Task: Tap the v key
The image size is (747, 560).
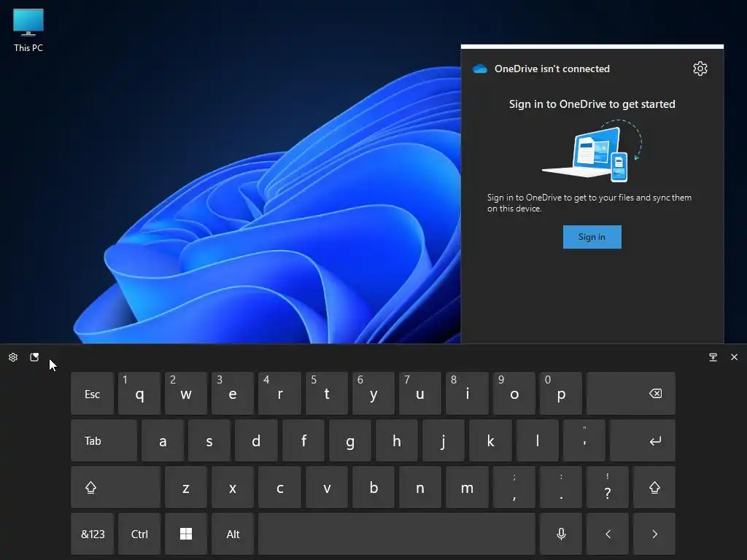Action: click(326, 487)
